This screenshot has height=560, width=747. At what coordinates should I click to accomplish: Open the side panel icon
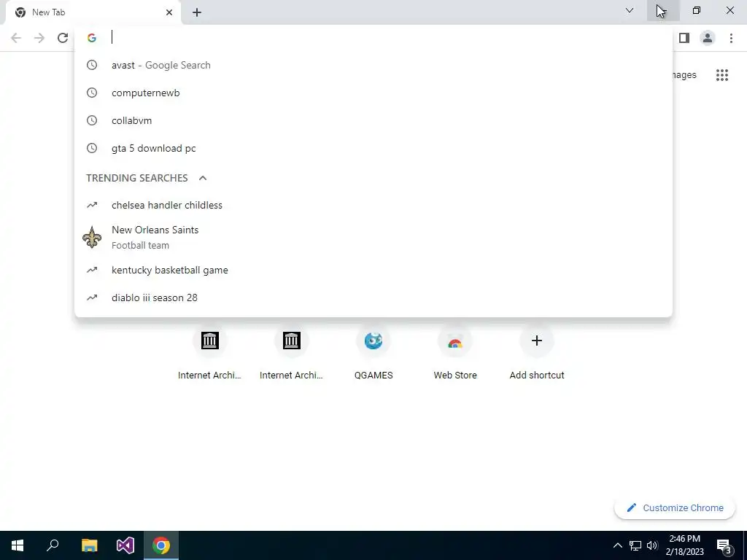[684, 38]
